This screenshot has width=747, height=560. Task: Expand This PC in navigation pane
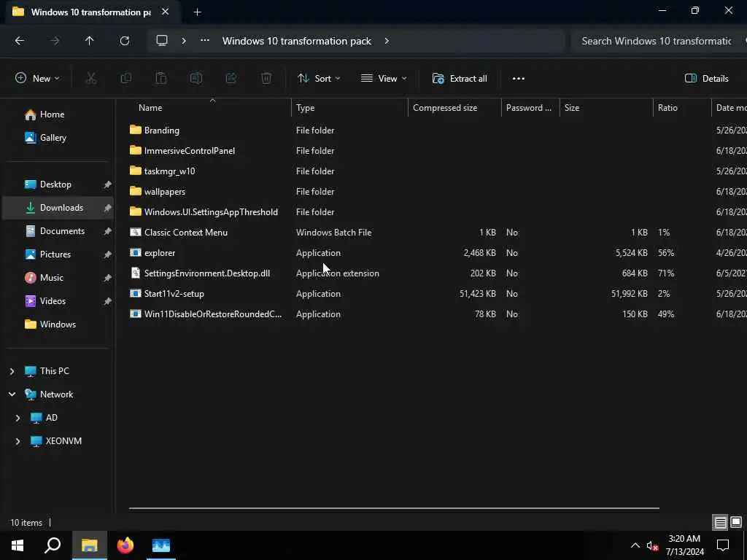[12, 371]
